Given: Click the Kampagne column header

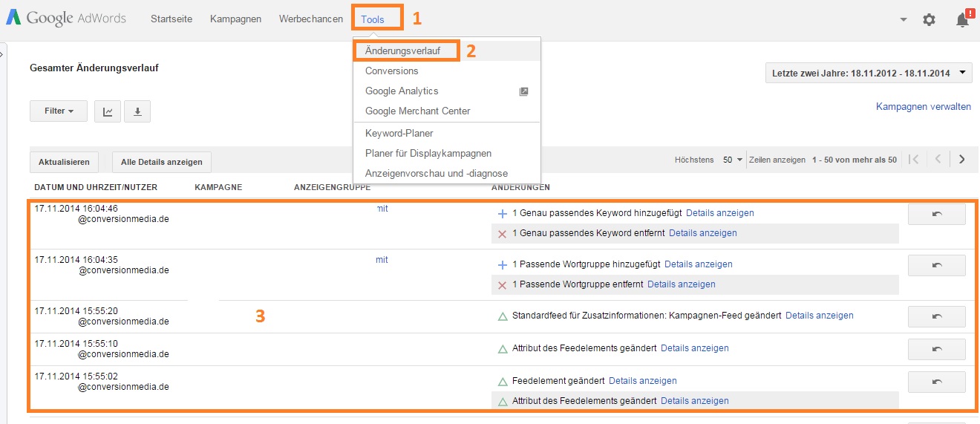Looking at the screenshot, I should [218, 187].
